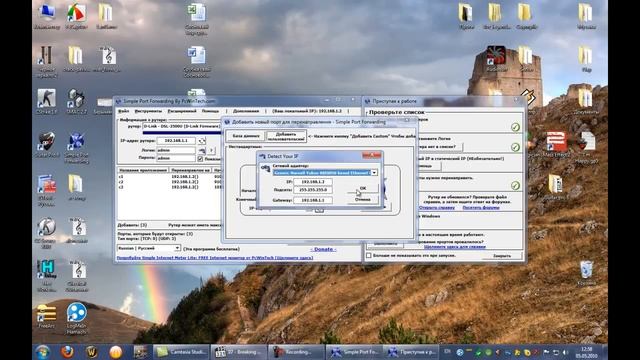Click the top green checkmark in the checklist
This screenshot has height=360, width=640.
[516, 127]
